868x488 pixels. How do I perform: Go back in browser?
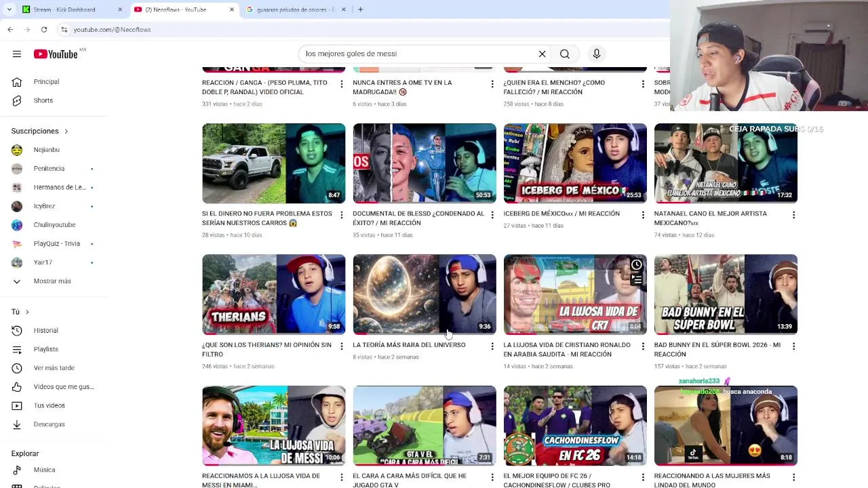(10, 30)
